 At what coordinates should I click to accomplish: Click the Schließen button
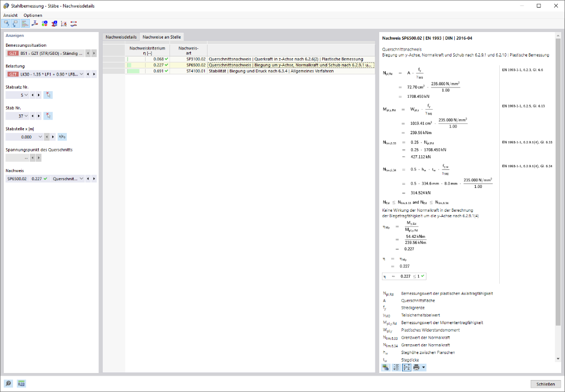[545, 384]
